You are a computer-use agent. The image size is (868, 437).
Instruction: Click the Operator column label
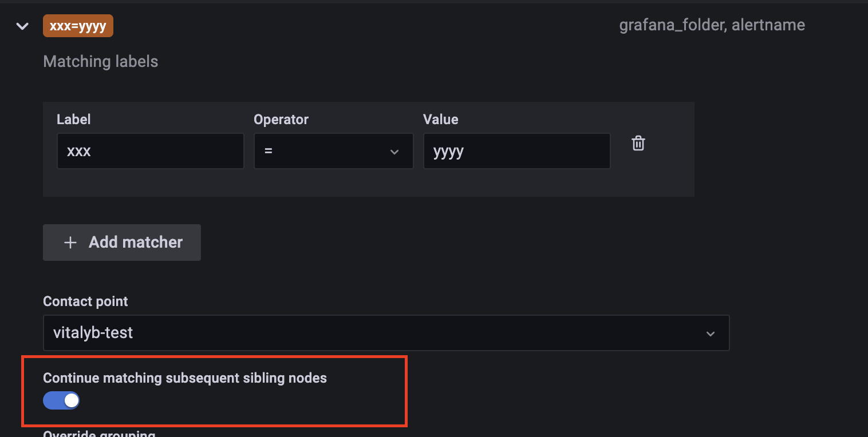coord(281,119)
